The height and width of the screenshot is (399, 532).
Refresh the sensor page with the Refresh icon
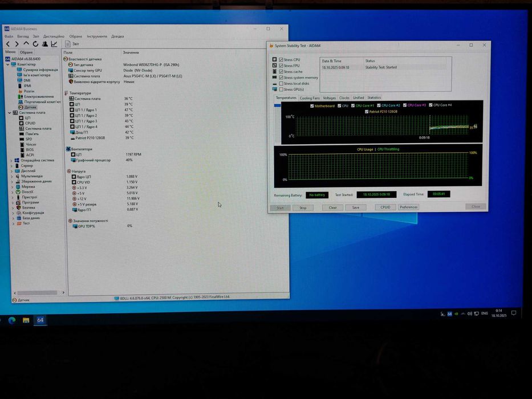35,44
